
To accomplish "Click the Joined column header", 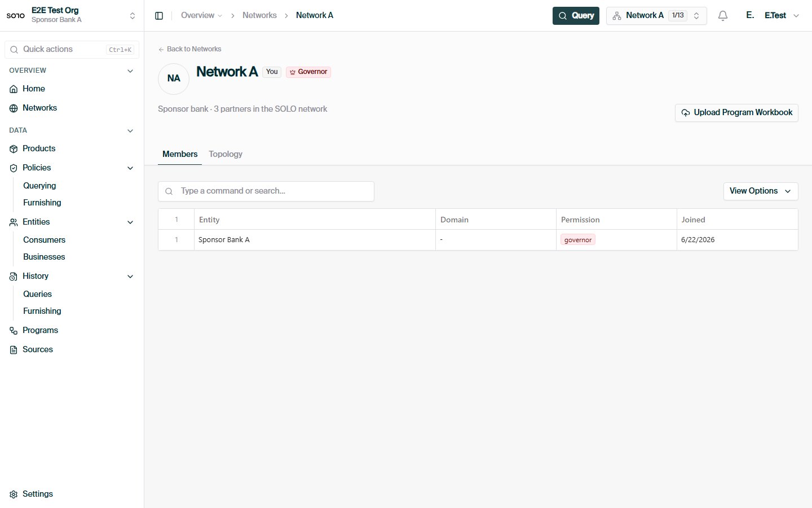I will 737,220.
